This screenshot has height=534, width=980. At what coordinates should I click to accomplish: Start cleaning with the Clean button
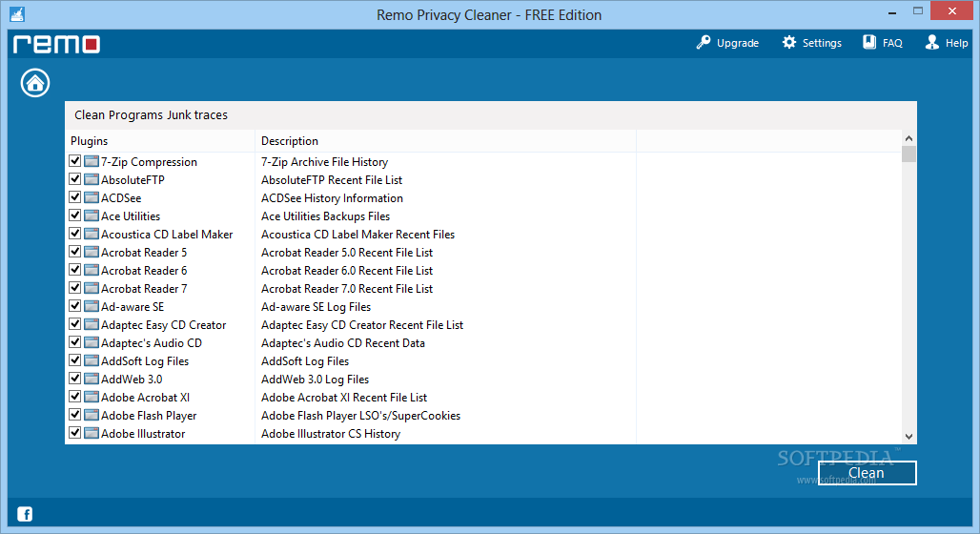coord(867,473)
